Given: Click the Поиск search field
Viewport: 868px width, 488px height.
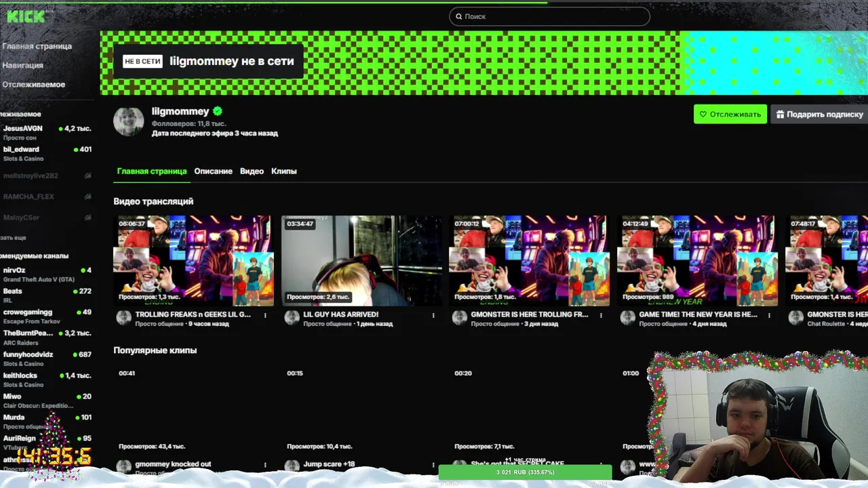Looking at the screenshot, I should 549,16.
